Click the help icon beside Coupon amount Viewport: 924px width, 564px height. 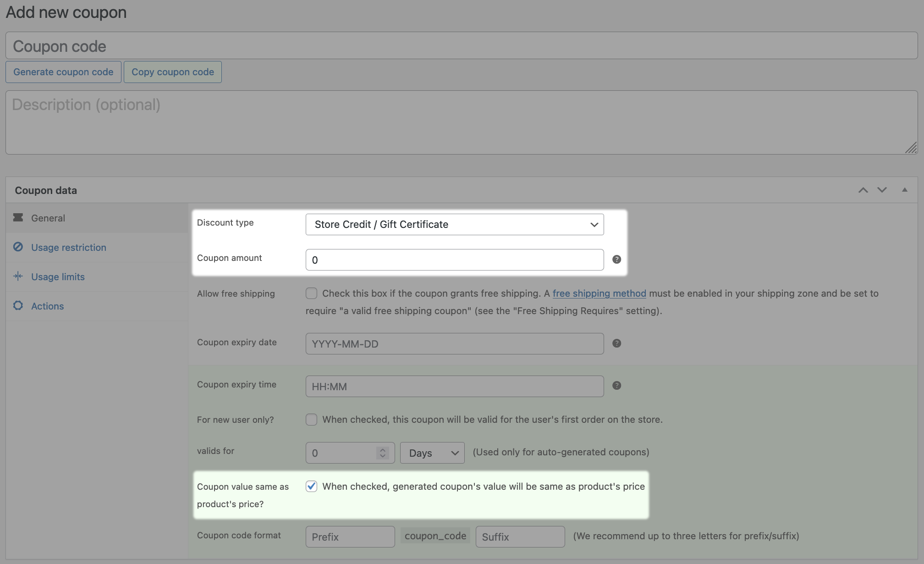[x=617, y=259]
